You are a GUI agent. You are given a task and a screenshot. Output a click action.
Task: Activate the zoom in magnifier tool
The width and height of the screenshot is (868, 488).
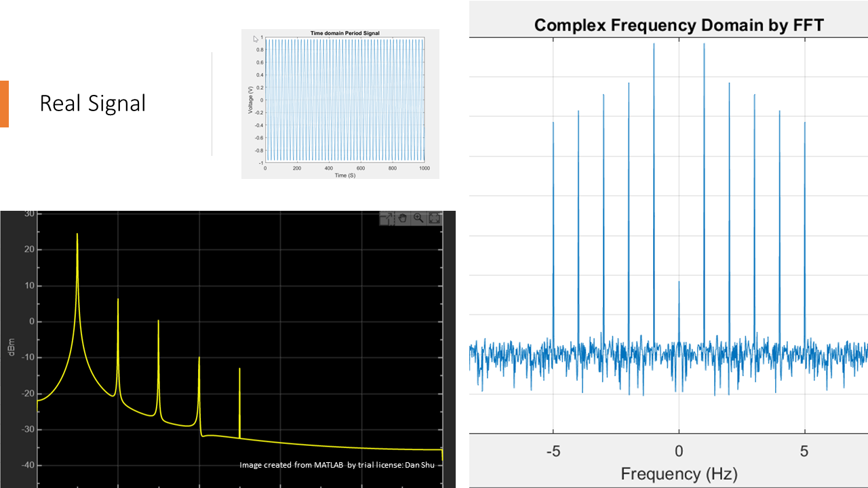(418, 218)
